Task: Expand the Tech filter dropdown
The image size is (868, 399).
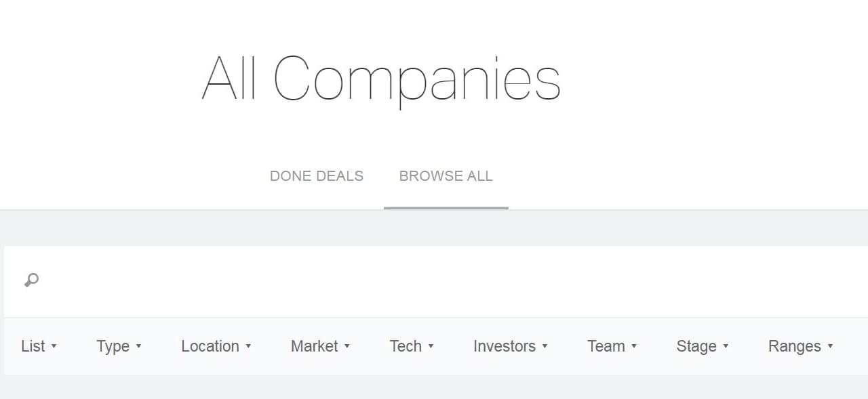Action: 411,346
